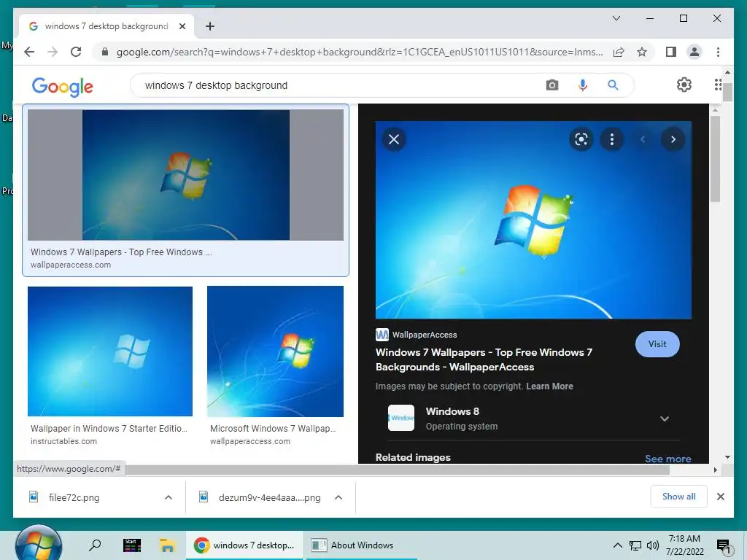
Task: Open new tab with plus button
Action: pos(210,26)
